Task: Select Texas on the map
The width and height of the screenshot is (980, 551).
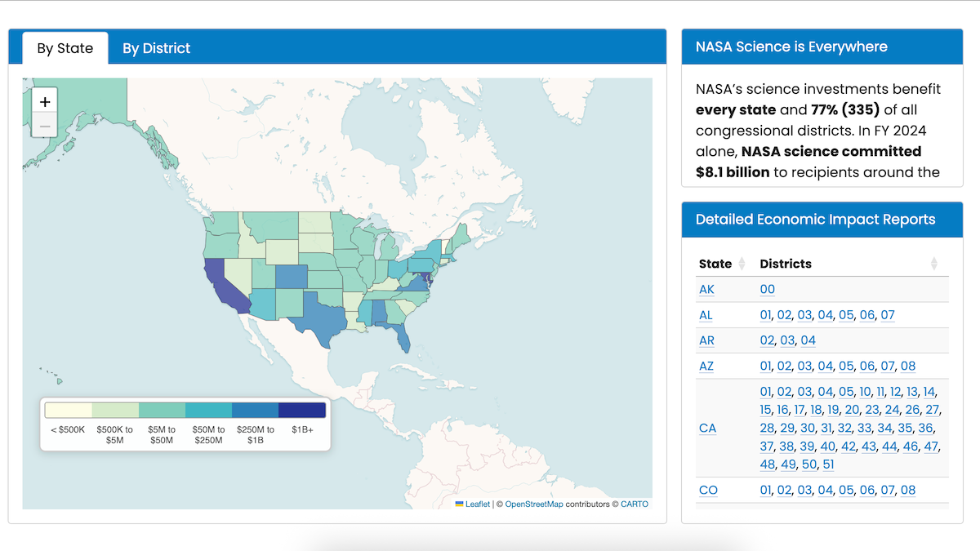Action: (x=320, y=320)
